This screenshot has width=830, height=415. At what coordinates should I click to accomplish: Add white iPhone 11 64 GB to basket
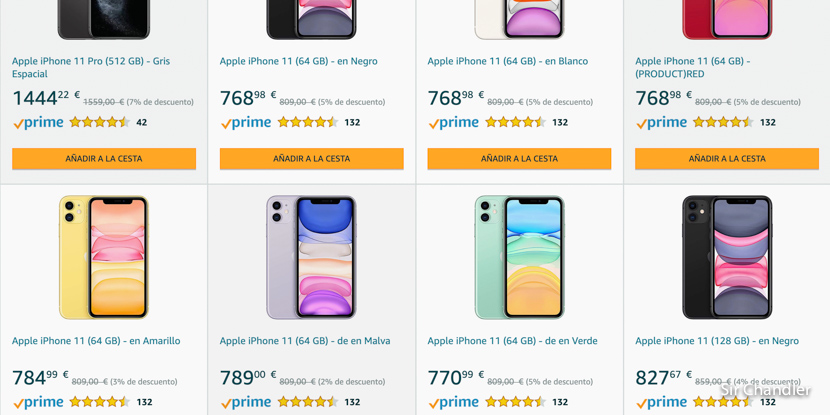(x=519, y=159)
